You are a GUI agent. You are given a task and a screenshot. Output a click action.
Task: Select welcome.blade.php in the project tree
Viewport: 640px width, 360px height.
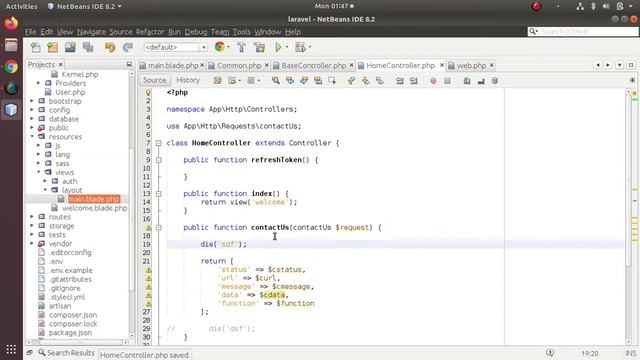tap(95, 208)
